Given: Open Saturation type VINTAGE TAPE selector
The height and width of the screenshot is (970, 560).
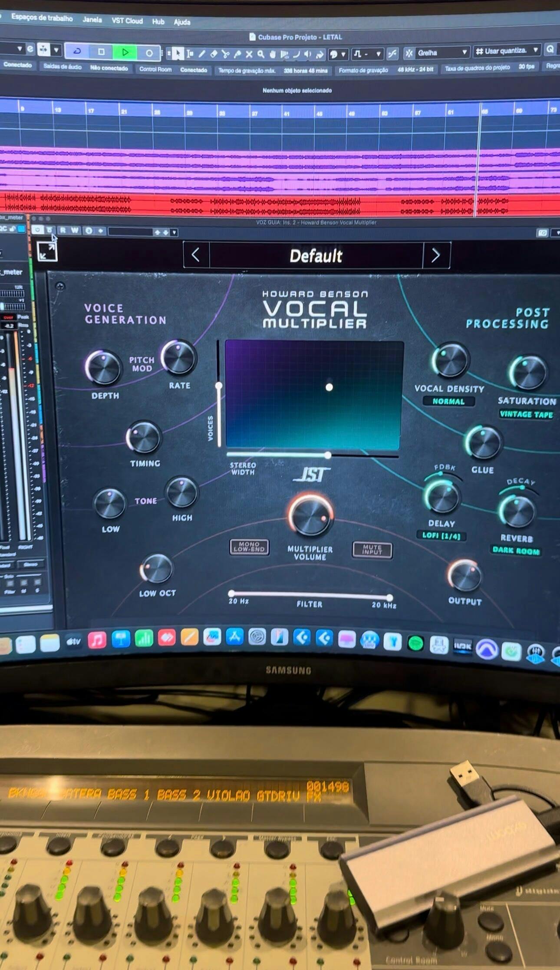Looking at the screenshot, I should [526, 414].
